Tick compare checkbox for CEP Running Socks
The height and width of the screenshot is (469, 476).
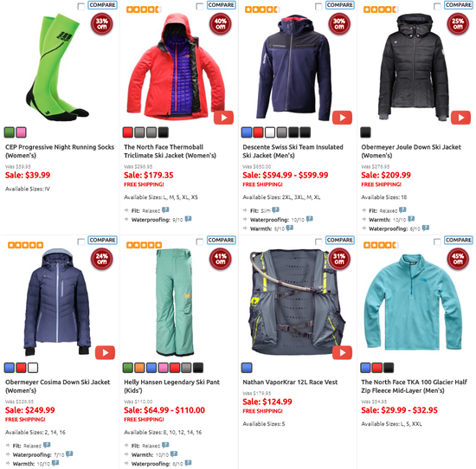coord(81,6)
